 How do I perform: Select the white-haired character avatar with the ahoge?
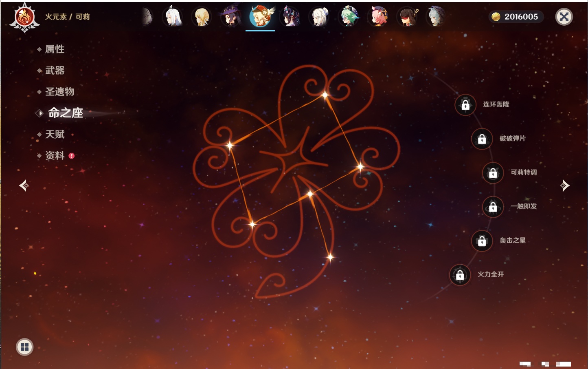click(173, 17)
